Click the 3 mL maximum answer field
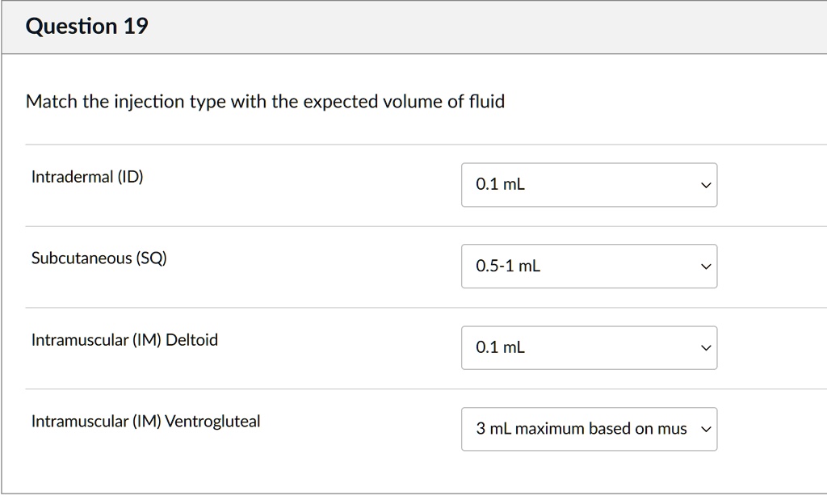Image resolution: width=827 pixels, height=504 pixels. 565,429
